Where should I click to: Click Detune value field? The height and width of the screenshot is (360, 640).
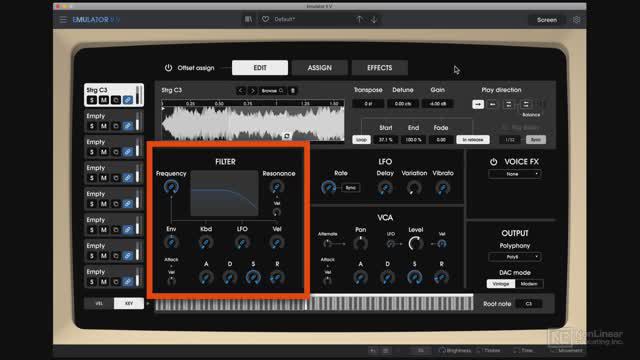click(402, 104)
